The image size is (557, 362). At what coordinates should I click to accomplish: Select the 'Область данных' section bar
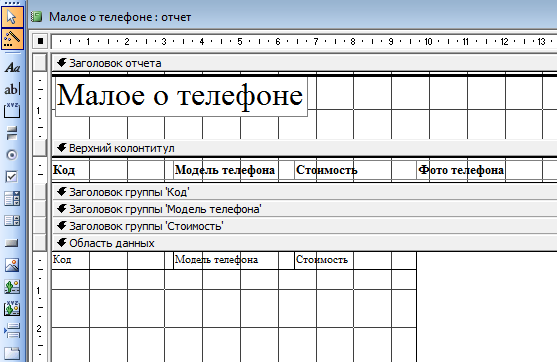(304, 243)
